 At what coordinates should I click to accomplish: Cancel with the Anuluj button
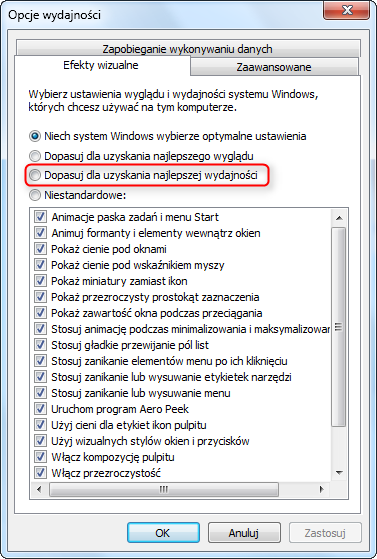coord(244,533)
